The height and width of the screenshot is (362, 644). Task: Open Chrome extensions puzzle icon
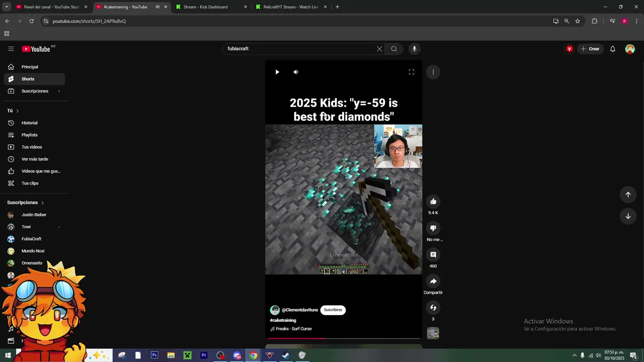[x=595, y=21]
